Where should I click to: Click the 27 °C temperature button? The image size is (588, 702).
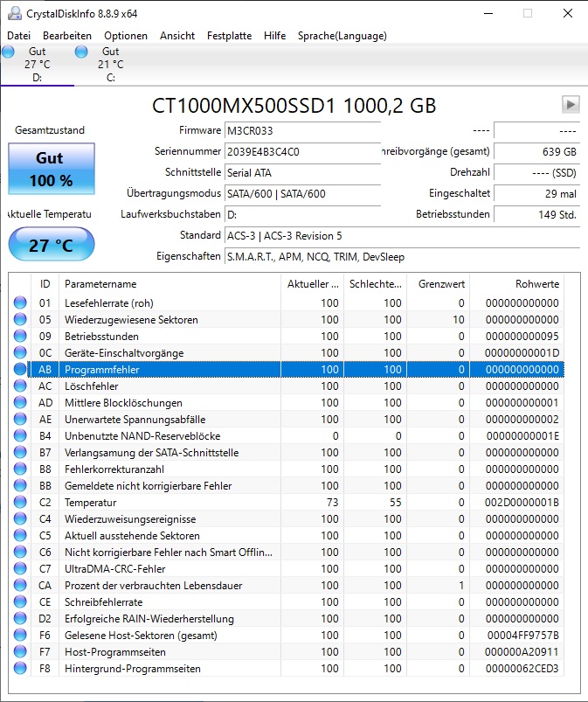coord(52,245)
